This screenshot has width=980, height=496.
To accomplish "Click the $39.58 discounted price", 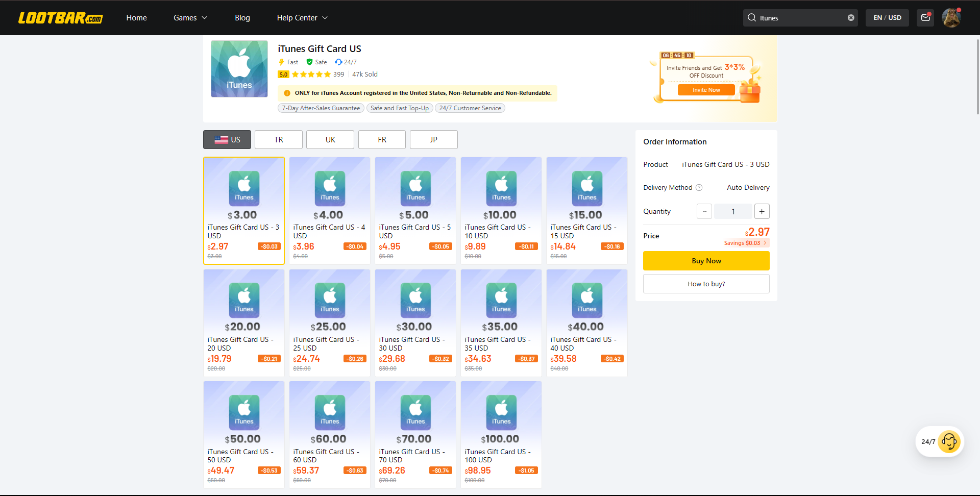I will click(563, 359).
